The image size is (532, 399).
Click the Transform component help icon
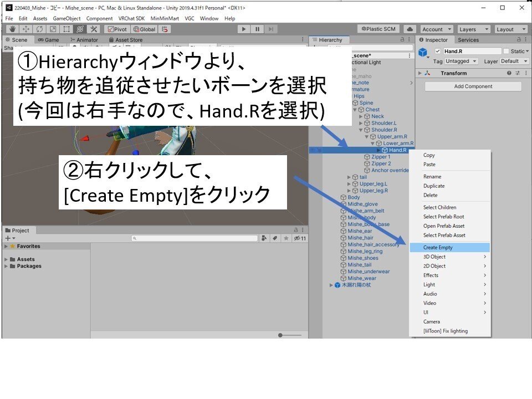509,73
